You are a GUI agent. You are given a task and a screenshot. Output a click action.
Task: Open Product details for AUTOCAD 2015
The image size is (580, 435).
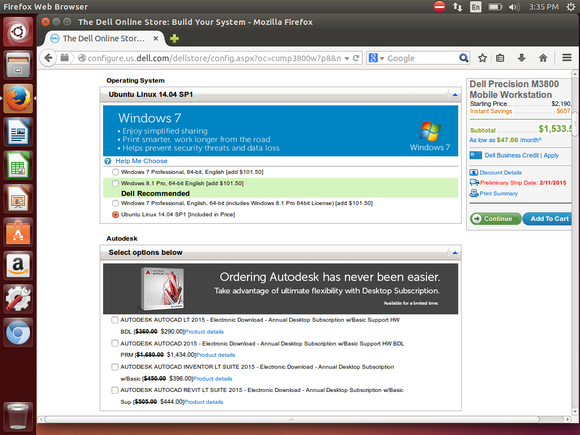tap(216, 355)
